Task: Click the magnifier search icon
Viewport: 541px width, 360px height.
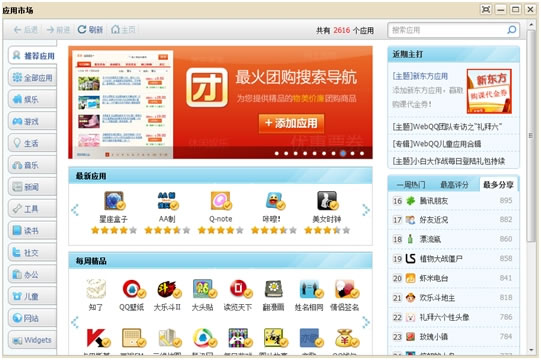Action: 512,30
